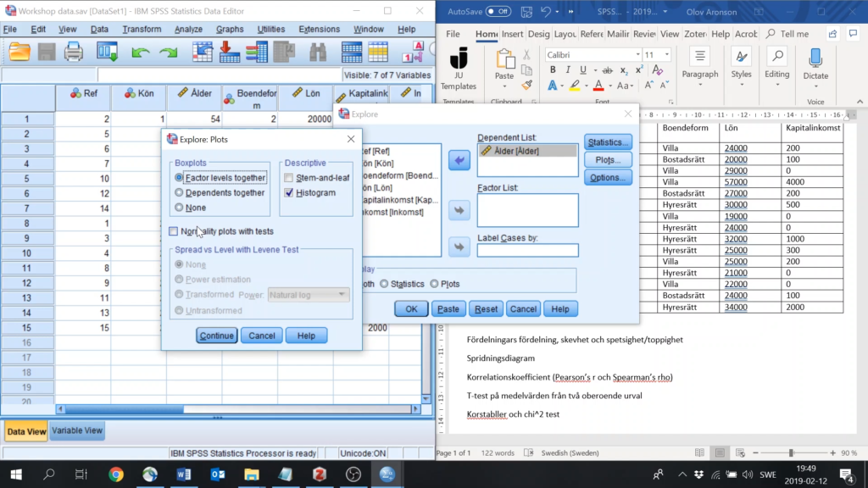Select Statistics display radio in Explore dialog
Viewport: 868px width, 488px height.
pos(384,284)
